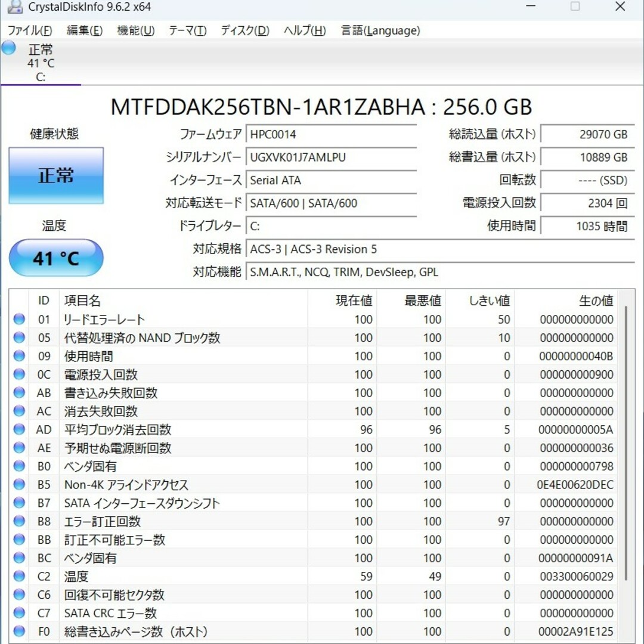
Task: Click status icon for row 0C 電源投入回数
Action: 19,374
